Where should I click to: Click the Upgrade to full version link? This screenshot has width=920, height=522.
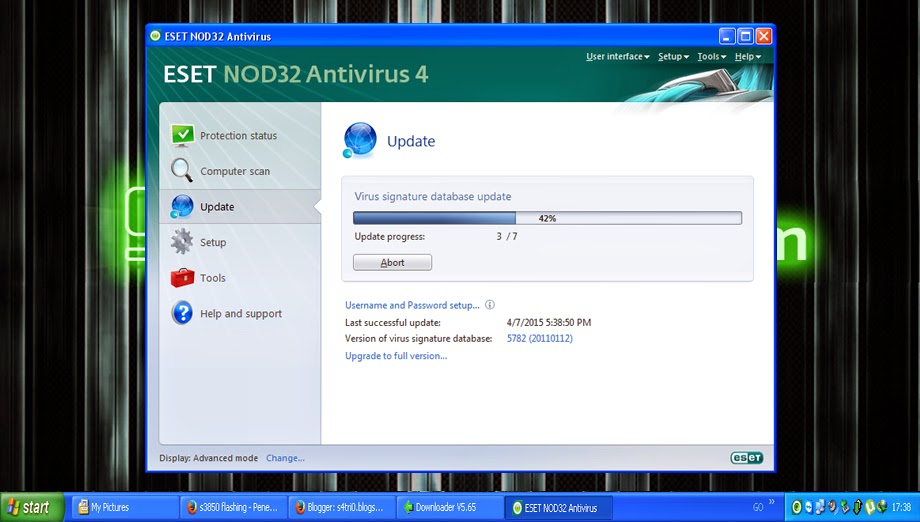click(x=396, y=355)
